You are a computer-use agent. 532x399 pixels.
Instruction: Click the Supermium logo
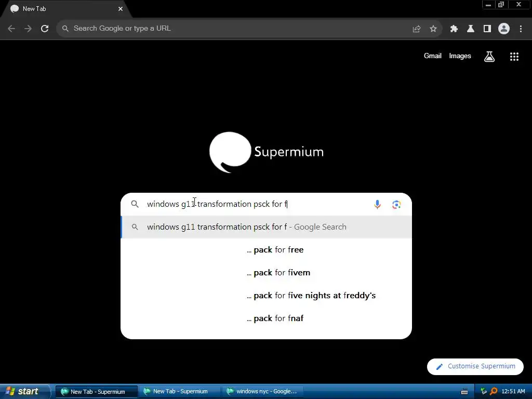click(x=267, y=152)
